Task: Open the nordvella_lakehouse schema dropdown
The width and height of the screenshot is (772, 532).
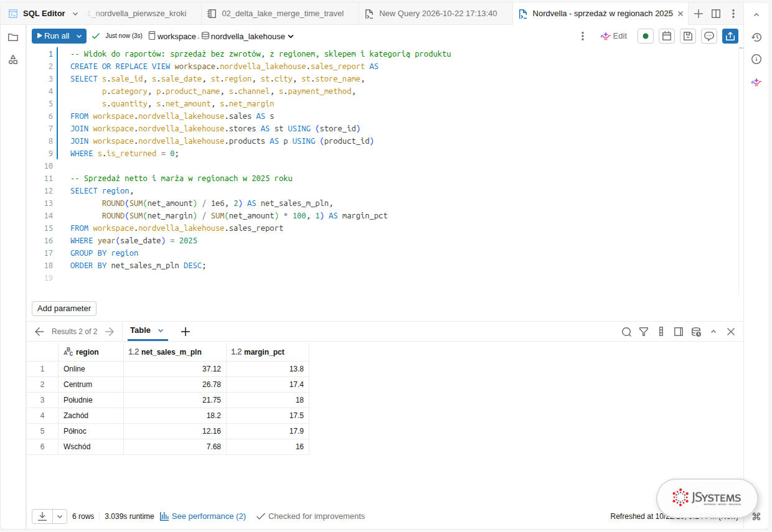Action: click(x=248, y=37)
